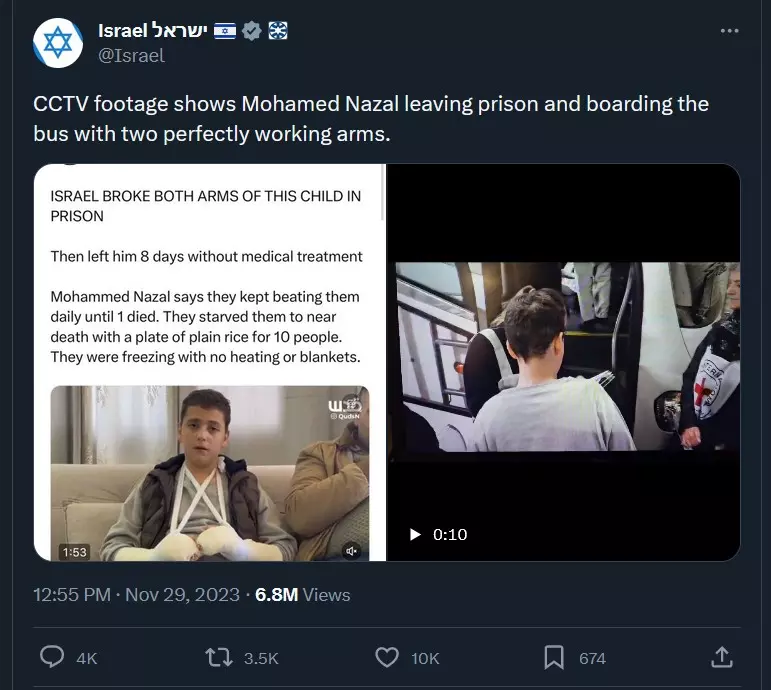Like the post with the heart icon
Viewport: 771px width, 690px height.
387,658
